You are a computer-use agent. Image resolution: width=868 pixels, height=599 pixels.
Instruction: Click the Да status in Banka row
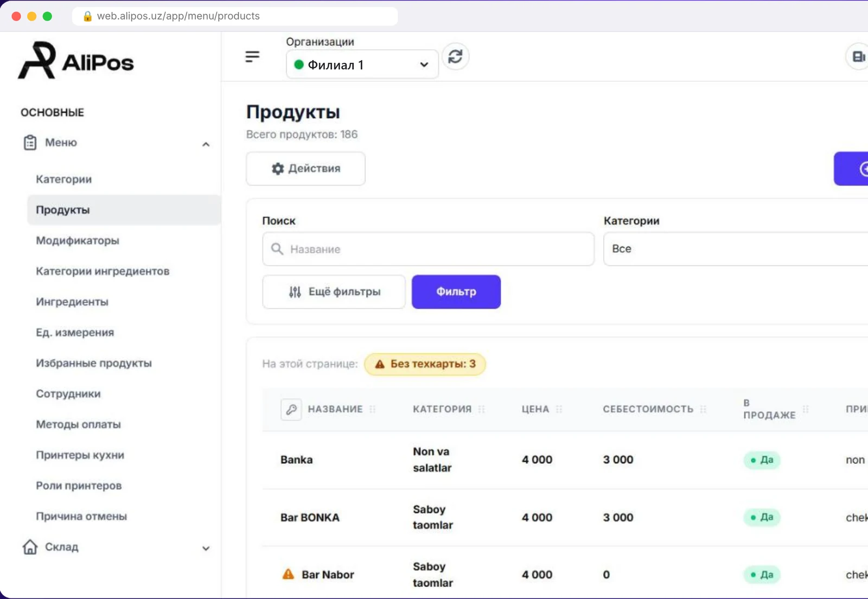pos(762,460)
